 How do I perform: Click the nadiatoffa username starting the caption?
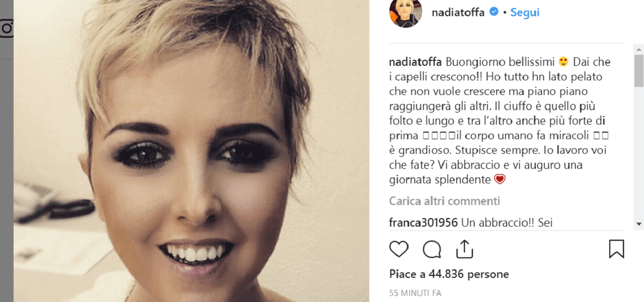click(416, 62)
